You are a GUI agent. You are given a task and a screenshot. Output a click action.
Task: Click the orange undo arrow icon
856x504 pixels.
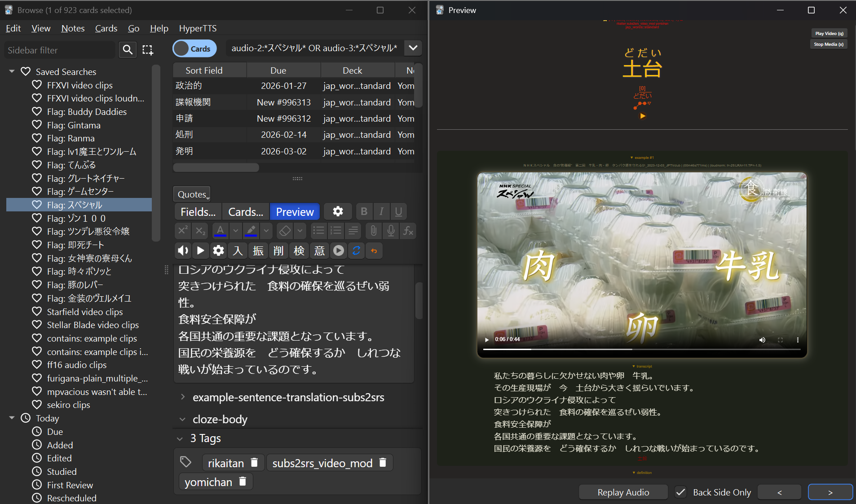(x=374, y=250)
